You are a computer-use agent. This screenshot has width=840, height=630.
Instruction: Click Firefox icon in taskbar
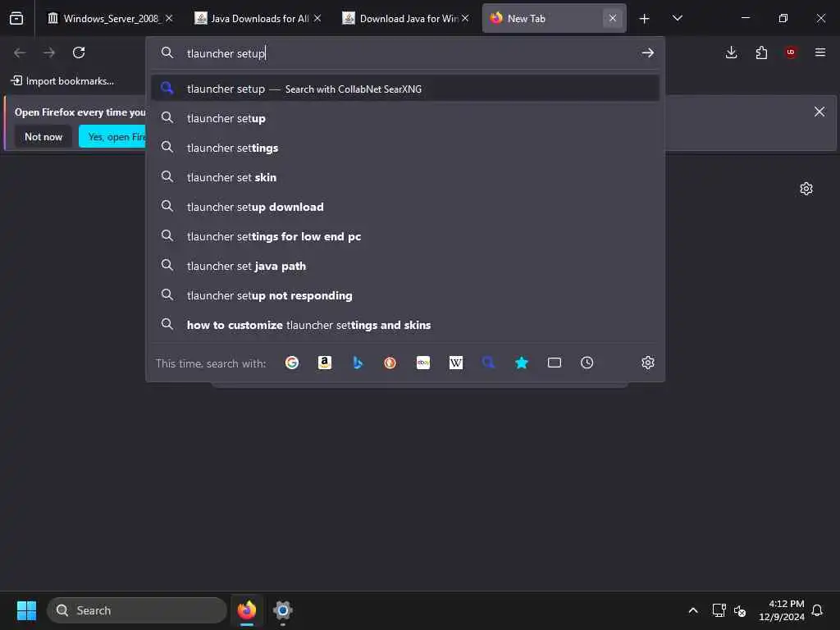pyautogui.click(x=247, y=610)
